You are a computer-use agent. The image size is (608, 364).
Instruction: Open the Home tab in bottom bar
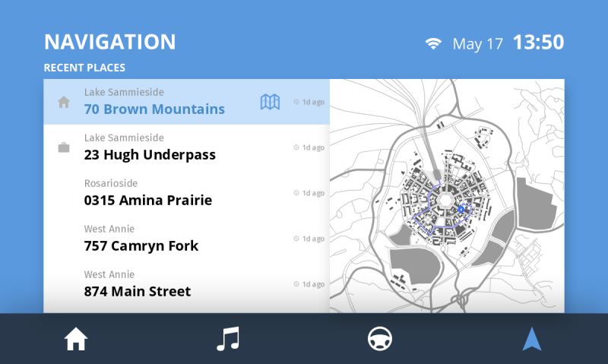(76, 339)
